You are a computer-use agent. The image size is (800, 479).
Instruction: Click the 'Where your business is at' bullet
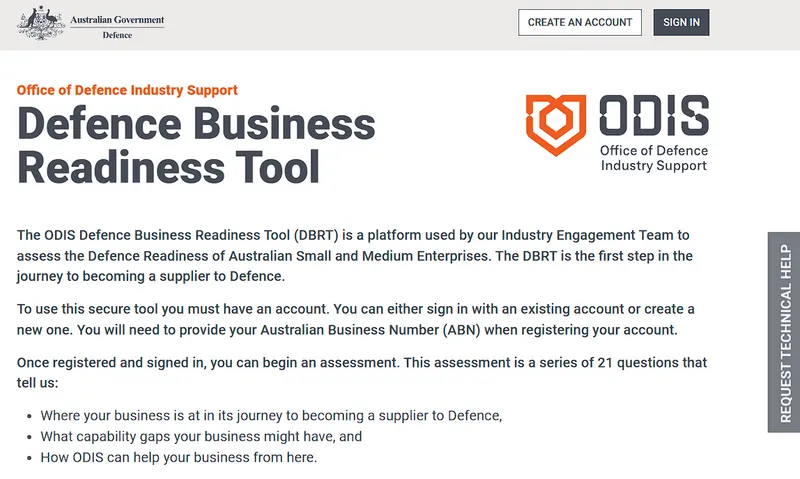pyautogui.click(x=271, y=416)
